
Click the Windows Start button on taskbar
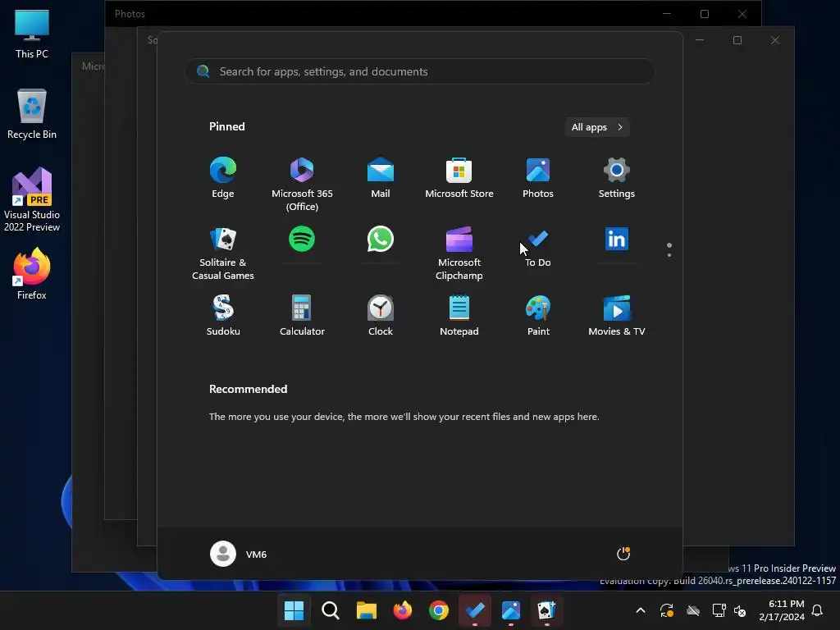tap(294, 610)
